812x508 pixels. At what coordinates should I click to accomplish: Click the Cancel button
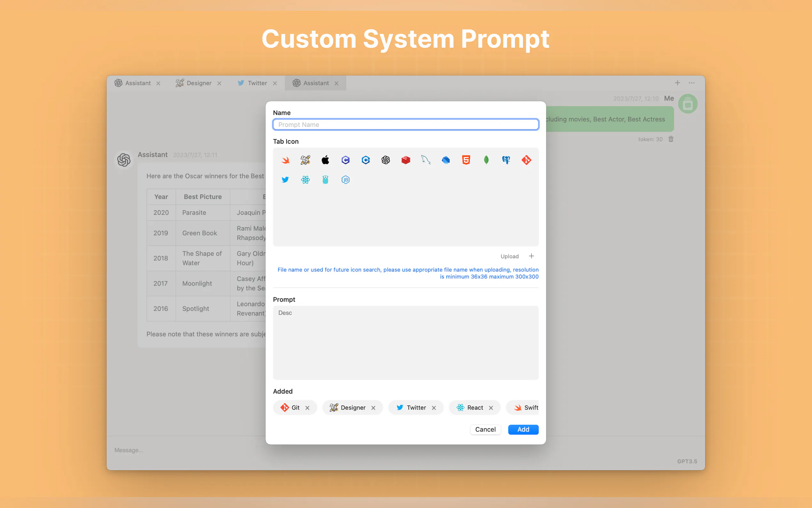click(x=485, y=429)
